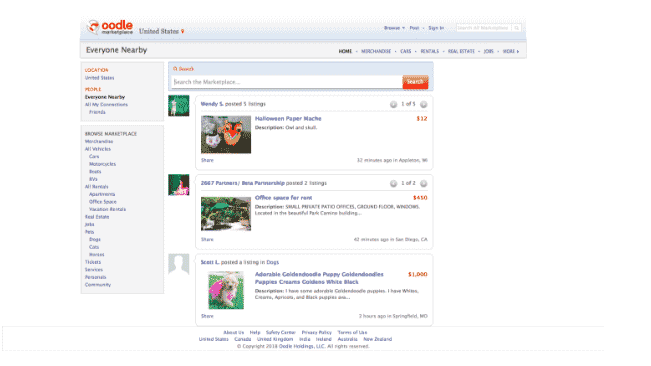
Task: Browse Horses in the sidebar
Action: (x=97, y=254)
